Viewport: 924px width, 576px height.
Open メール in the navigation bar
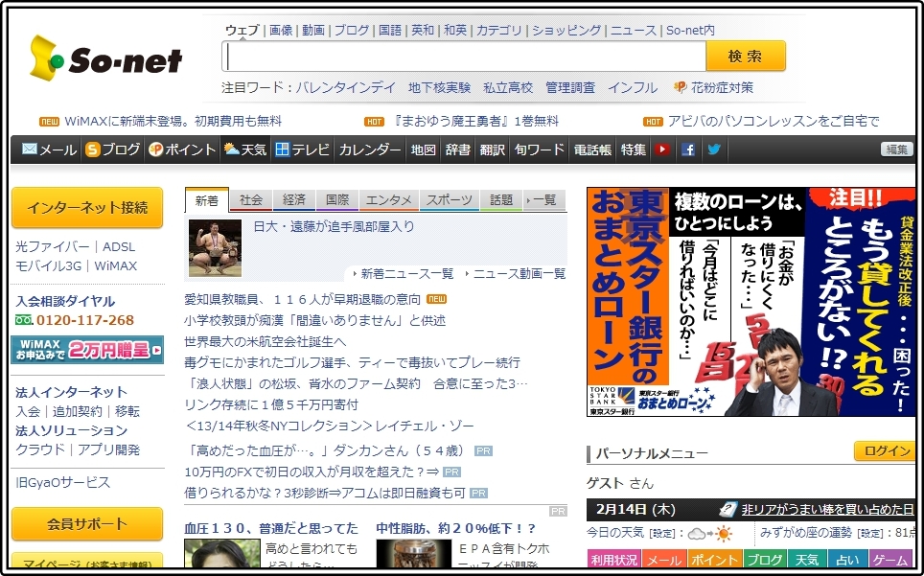50,150
